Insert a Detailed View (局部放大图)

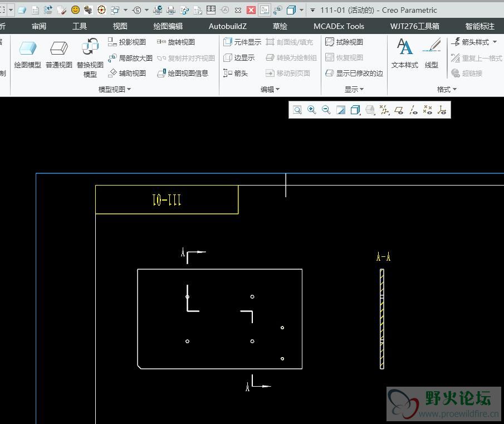pos(130,58)
